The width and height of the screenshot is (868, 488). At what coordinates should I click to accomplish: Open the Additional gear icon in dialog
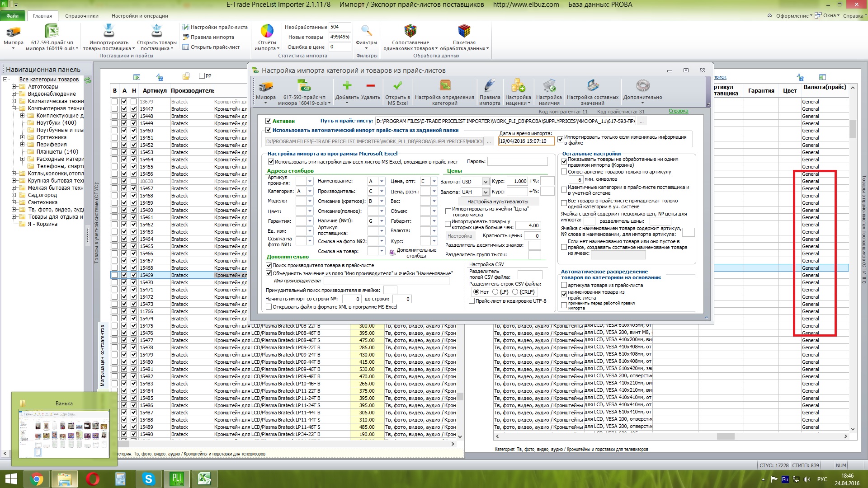[x=642, y=85]
